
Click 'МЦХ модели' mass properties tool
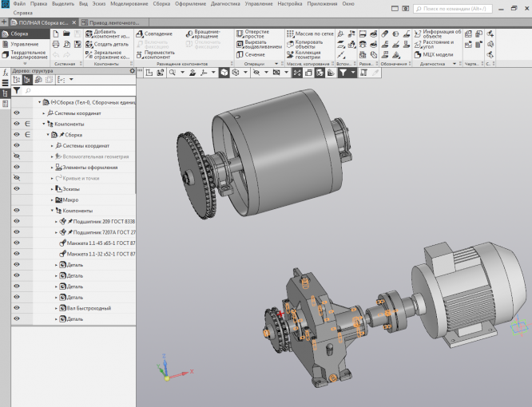(437, 54)
